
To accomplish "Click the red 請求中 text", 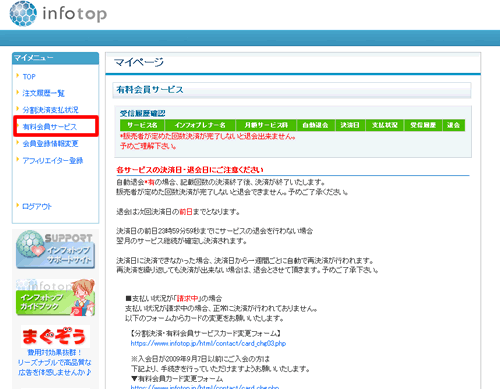I will coord(187,298).
